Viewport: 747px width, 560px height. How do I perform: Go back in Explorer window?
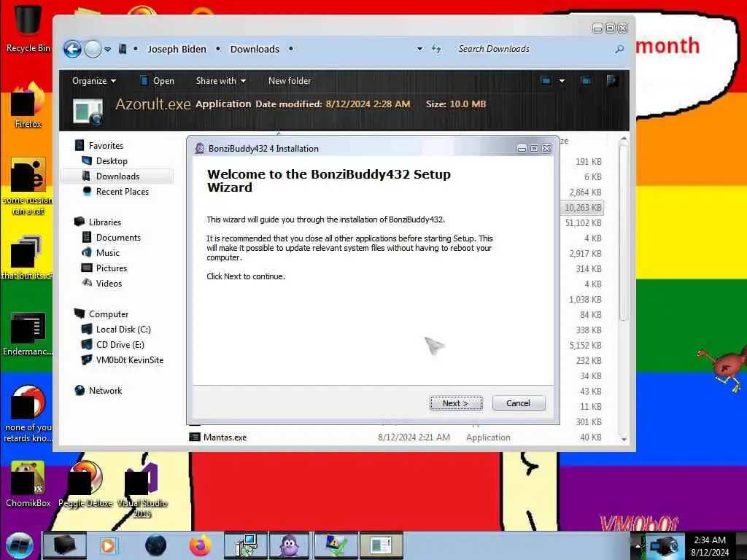point(72,49)
